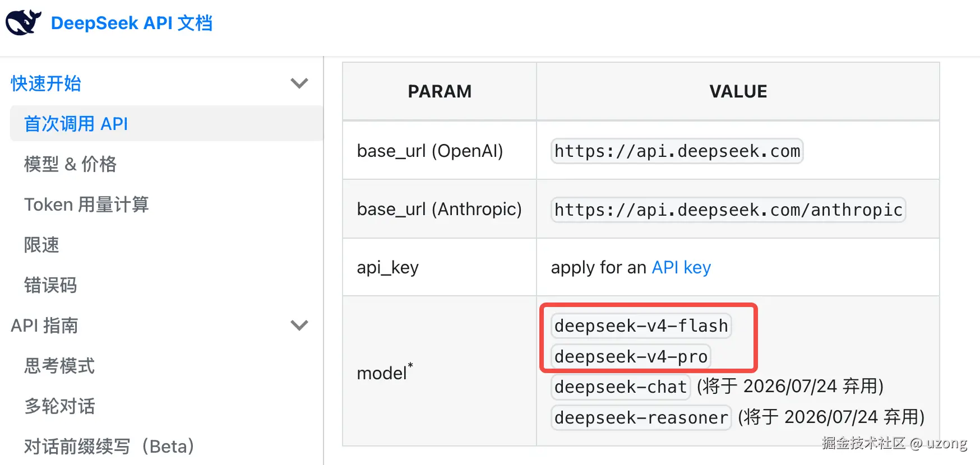Open 对话前缀续写（Beta） guide
The height and width of the screenshot is (465, 980).
click(109, 447)
